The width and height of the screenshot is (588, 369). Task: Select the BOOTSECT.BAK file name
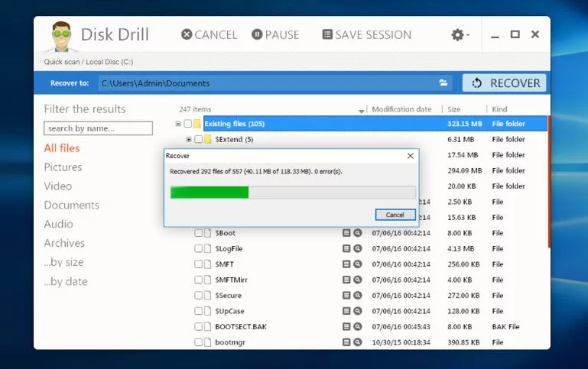tap(241, 327)
